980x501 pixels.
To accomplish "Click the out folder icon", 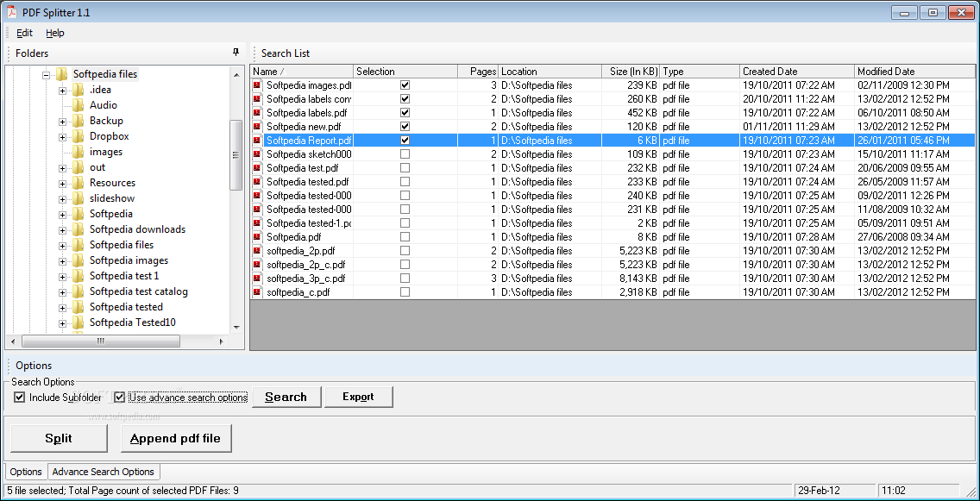I will [x=79, y=166].
